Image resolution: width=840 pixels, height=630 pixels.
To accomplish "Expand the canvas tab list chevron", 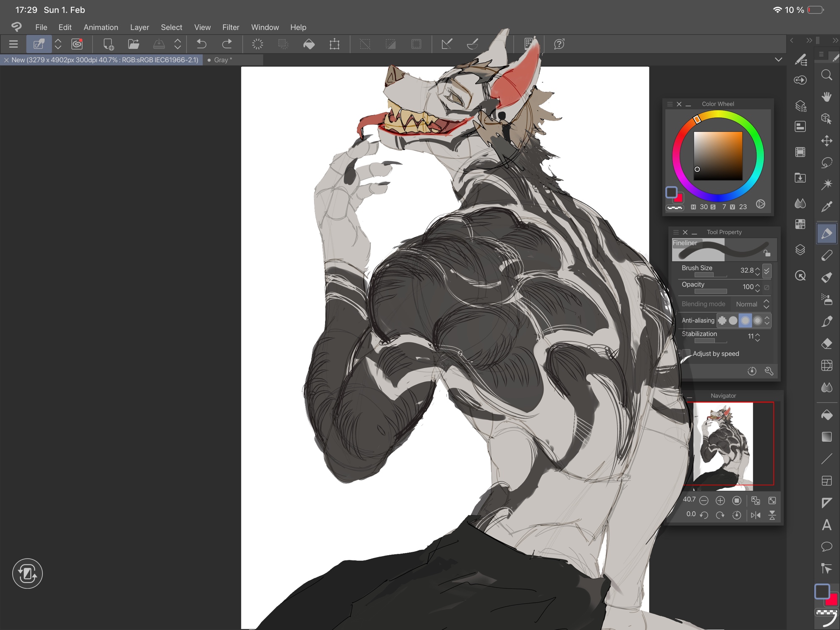I will 778,60.
